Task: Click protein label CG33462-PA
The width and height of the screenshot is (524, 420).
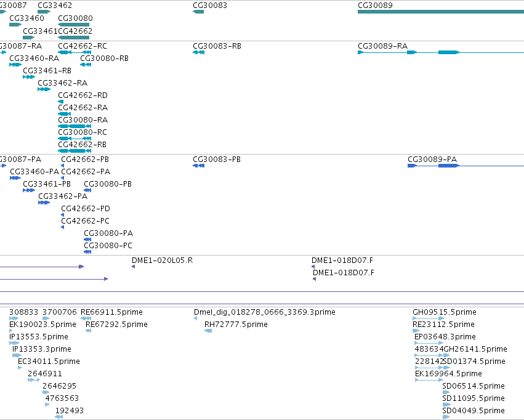Action: pyautogui.click(x=63, y=196)
